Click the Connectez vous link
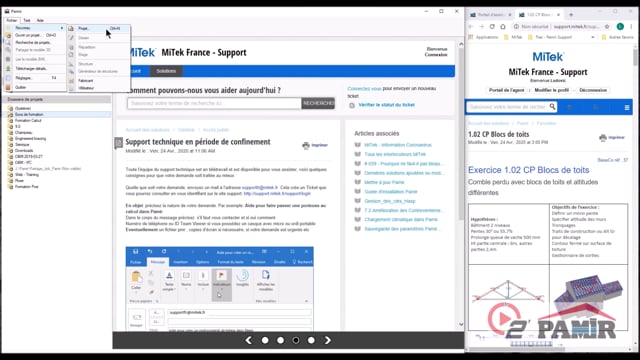This screenshot has width=640, height=360. [364, 89]
